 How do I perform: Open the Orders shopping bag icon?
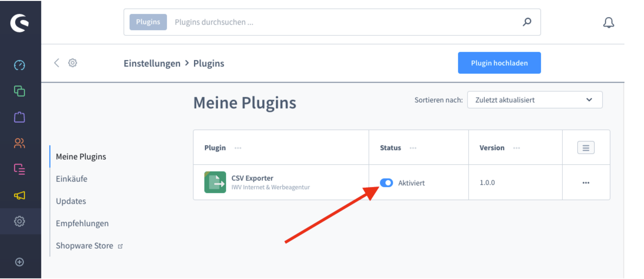tap(20, 117)
